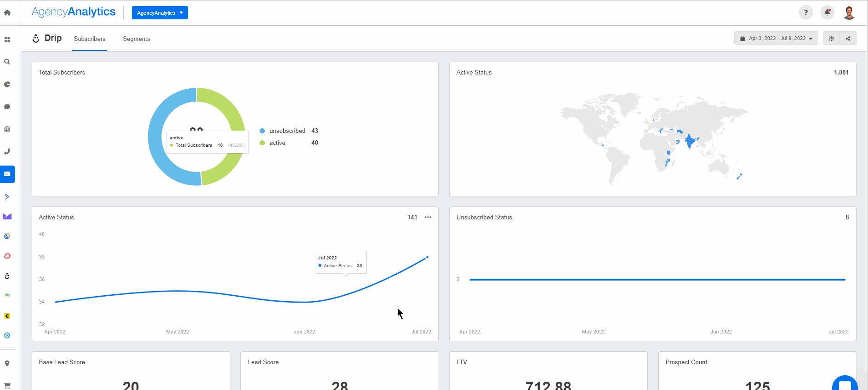Click the phone call tracking icon
This screenshot has height=390, width=868.
pyautogui.click(x=7, y=151)
